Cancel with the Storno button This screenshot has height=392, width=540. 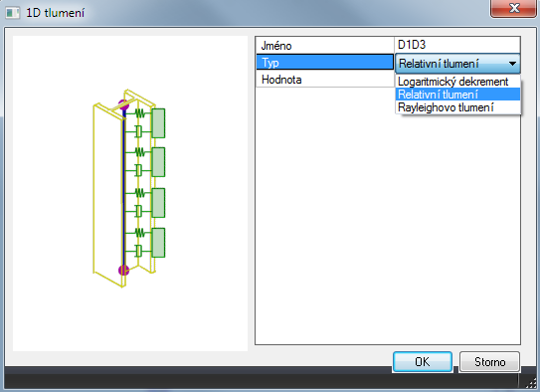489,362
